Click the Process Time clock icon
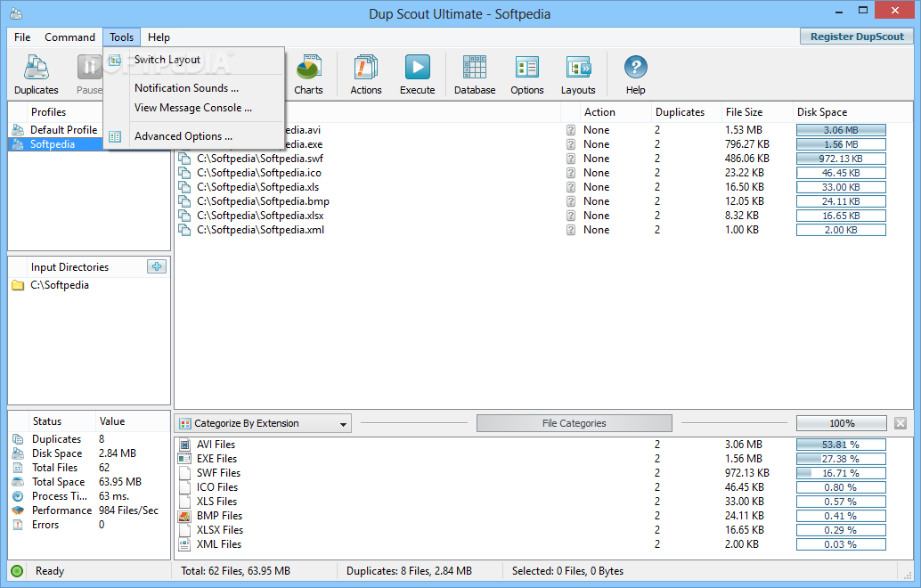 (x=18, y=496)
